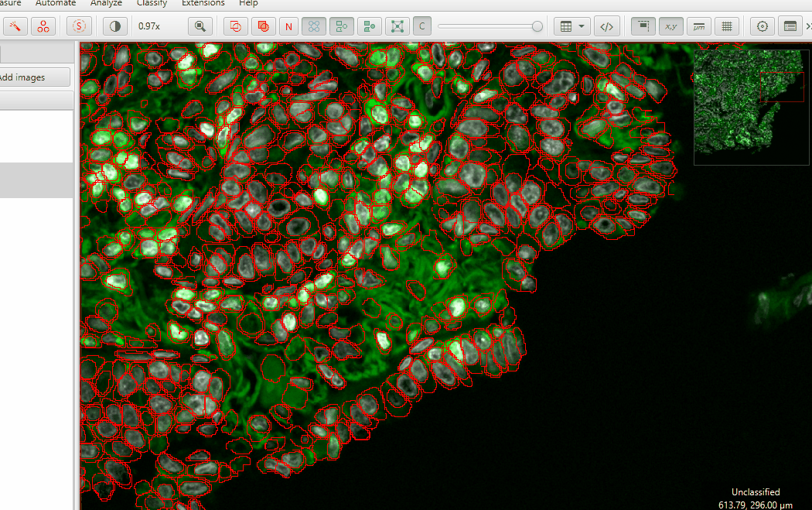
Task: Click the slide overview thumbnail
Action: [x=750, y=107]
